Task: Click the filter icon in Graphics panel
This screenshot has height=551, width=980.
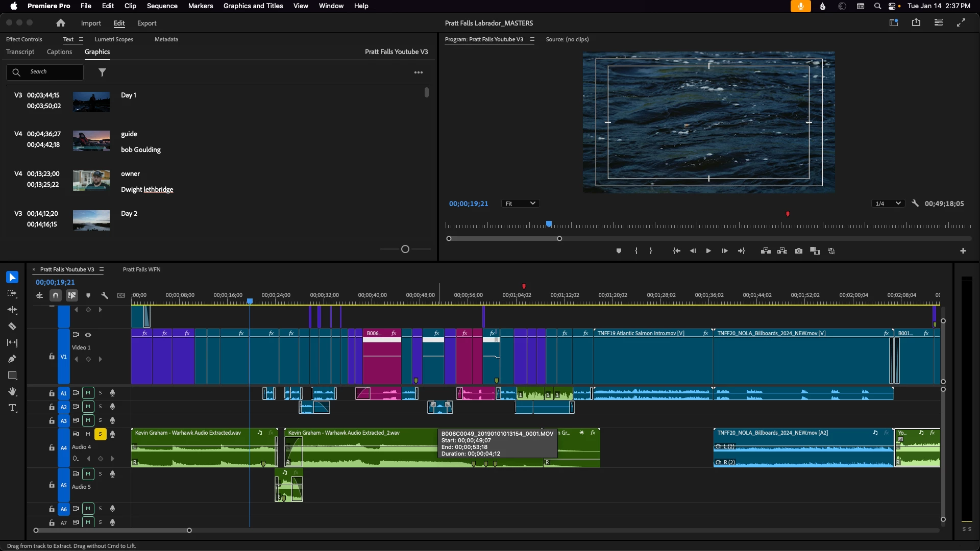Action: (x=102, y=72)
